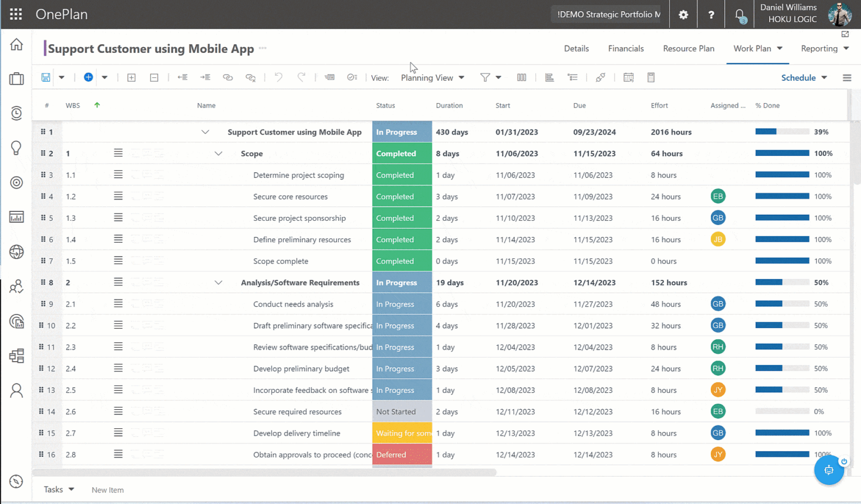861x504 pixels.
Task: Collapse Analysis/Software Requirements summary task
Action: (218, 283)
